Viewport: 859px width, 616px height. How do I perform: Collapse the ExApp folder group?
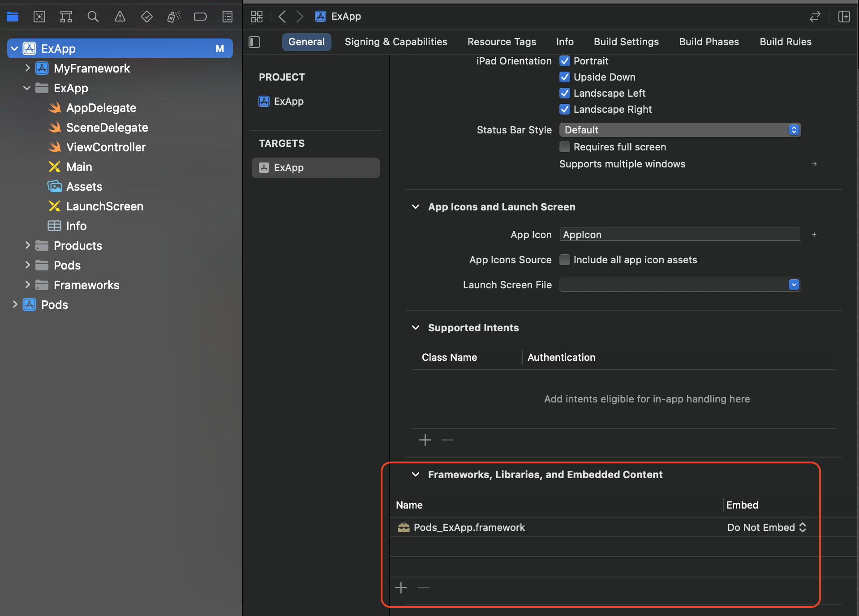click(27, 88)
